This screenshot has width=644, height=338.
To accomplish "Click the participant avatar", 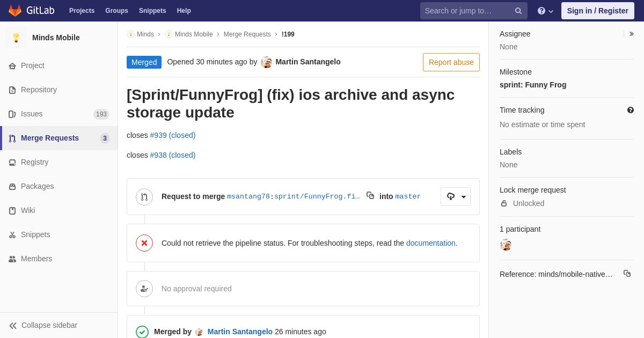I will [x=506, y=245].
